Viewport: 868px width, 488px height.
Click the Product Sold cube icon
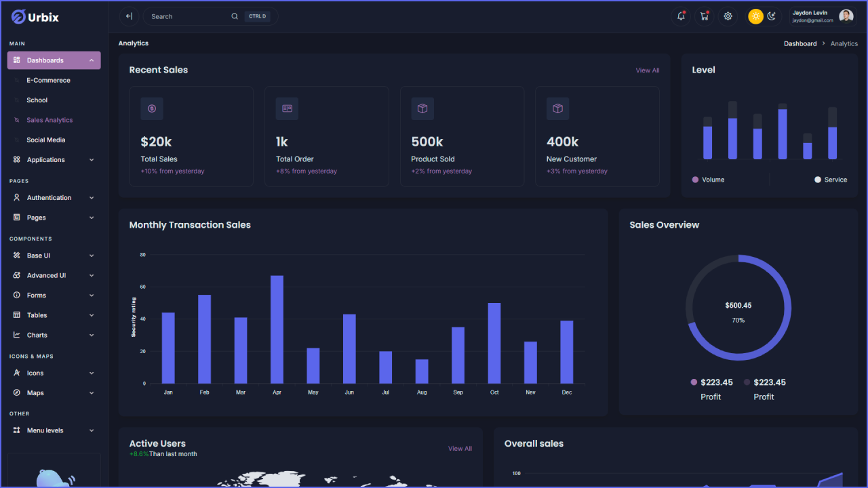coord(422,108)
